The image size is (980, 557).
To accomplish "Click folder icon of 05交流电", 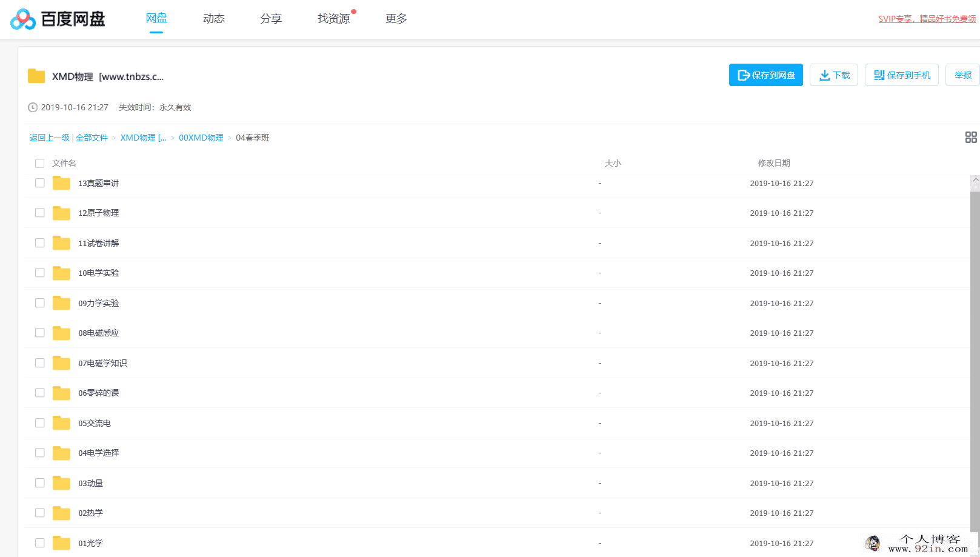I will click(61, 423).
